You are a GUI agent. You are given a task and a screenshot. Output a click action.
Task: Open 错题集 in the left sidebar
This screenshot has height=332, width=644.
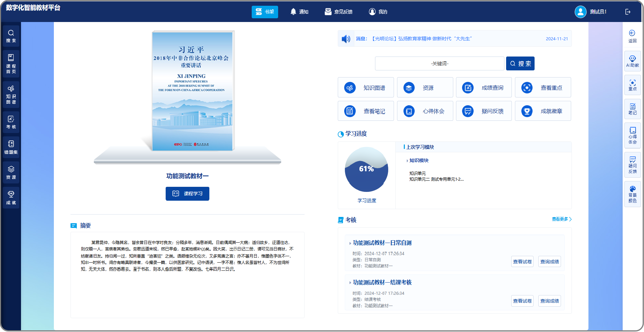tap(11, 147)
